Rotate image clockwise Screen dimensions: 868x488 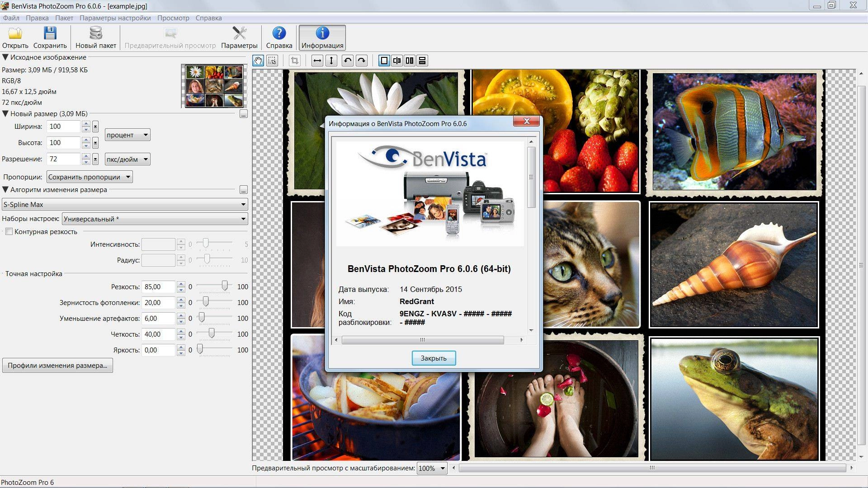361,61
